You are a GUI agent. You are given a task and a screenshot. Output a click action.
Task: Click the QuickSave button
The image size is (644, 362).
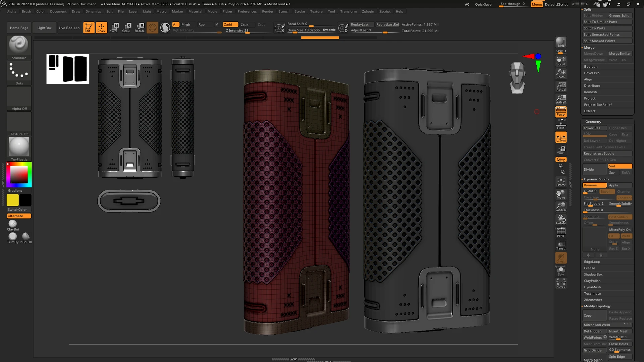[483, 4]
